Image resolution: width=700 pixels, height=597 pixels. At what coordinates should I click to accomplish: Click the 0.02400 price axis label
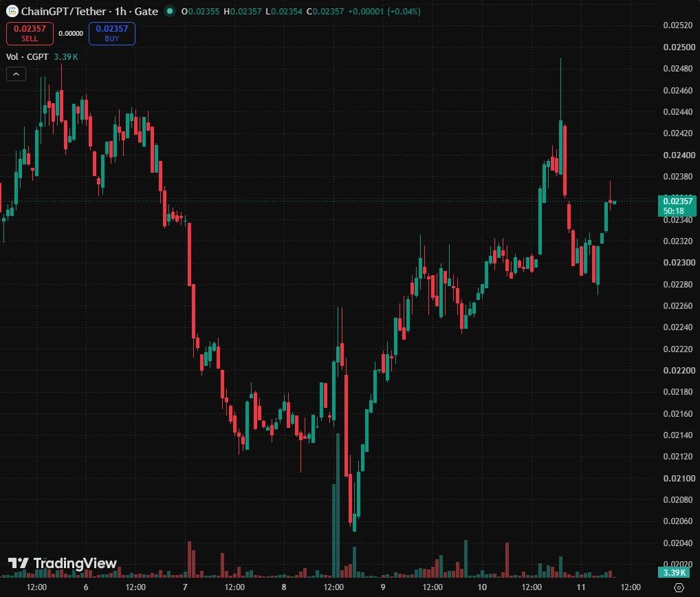click(x=679, y=155)
